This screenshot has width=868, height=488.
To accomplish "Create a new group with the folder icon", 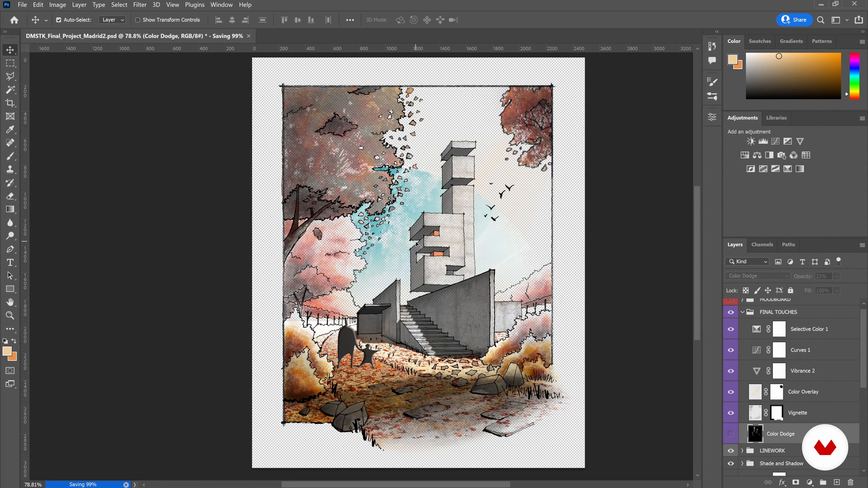I will pyautogui.click(x=823, y=482).
